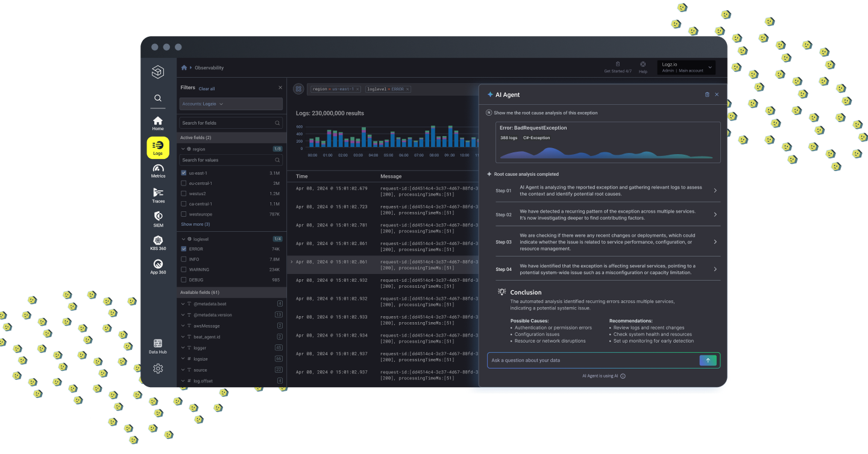This screenshot has height=454, width=868.
Task: Click the log row at 15:01:02.679
Action: pos(383,191)
